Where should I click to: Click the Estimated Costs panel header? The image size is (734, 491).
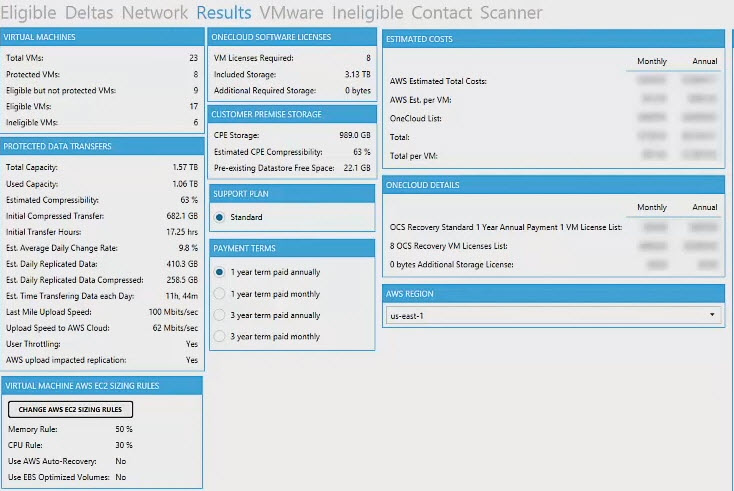[553, 39]
